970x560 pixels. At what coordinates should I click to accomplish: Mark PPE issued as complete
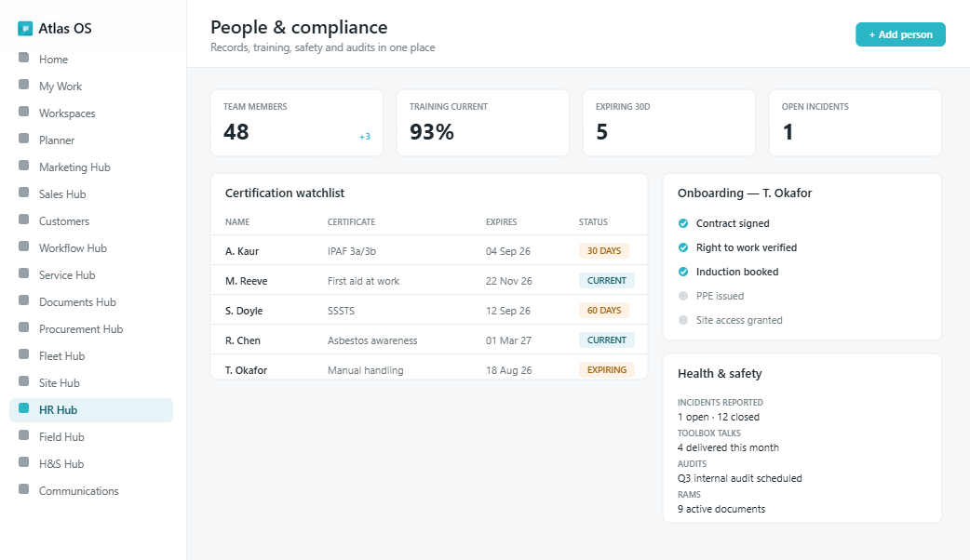pyautogui.click(x=683, y=296)
